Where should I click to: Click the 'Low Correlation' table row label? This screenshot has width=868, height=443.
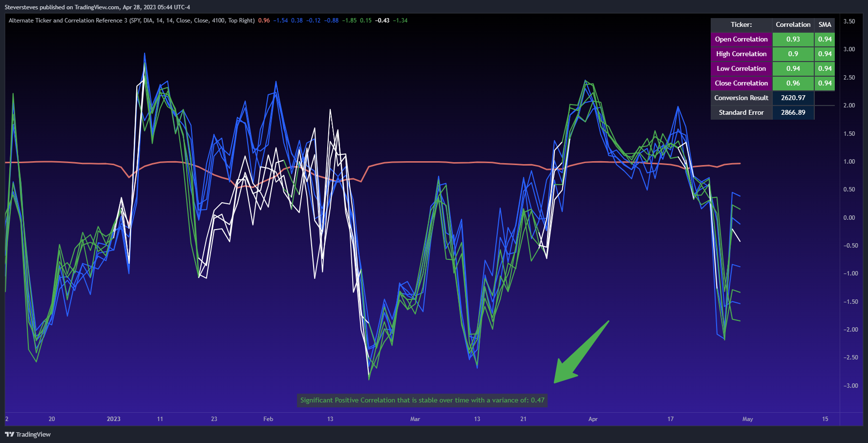click(741, 68)
